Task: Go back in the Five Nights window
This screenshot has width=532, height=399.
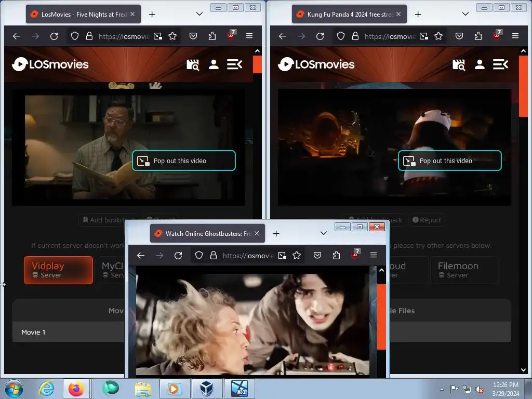Action: coord(17,36)
